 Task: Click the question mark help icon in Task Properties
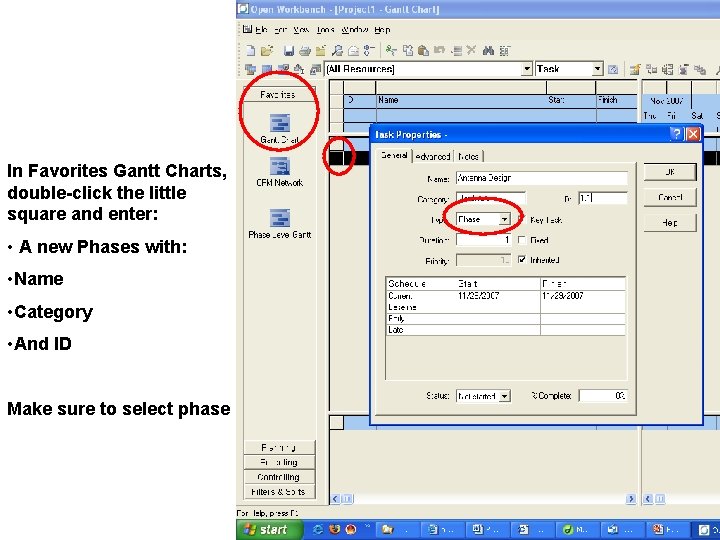pyautogui.click(x=676, y=134)
